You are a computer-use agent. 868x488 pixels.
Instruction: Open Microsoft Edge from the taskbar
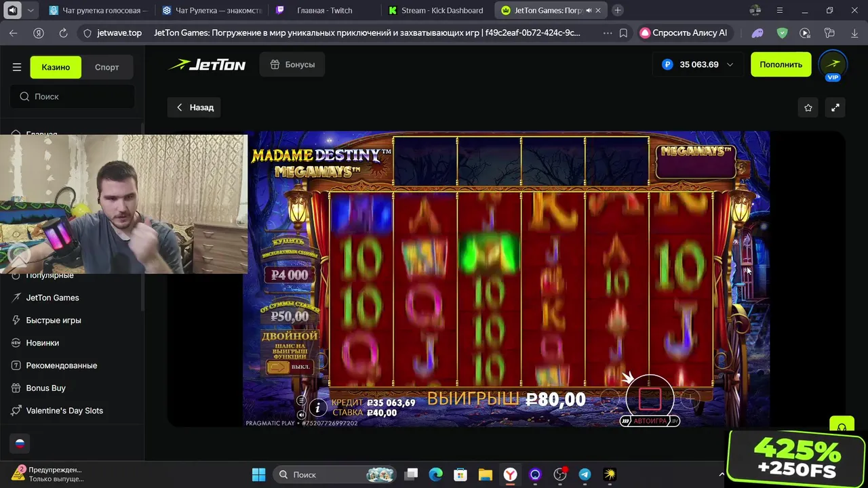435,474
